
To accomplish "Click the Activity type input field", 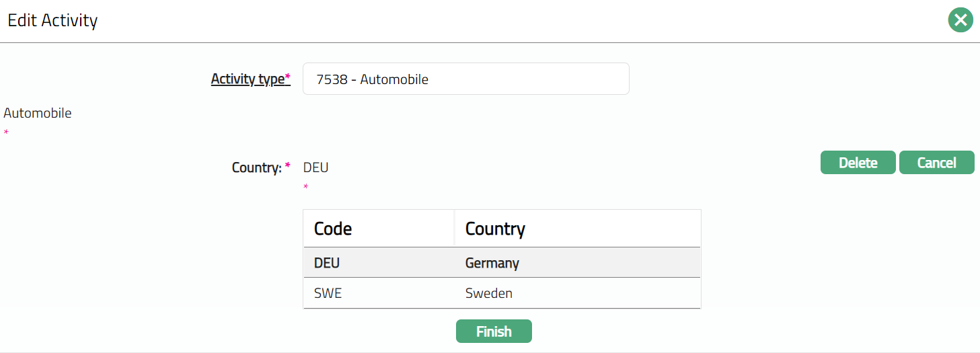I will (465, 79).
